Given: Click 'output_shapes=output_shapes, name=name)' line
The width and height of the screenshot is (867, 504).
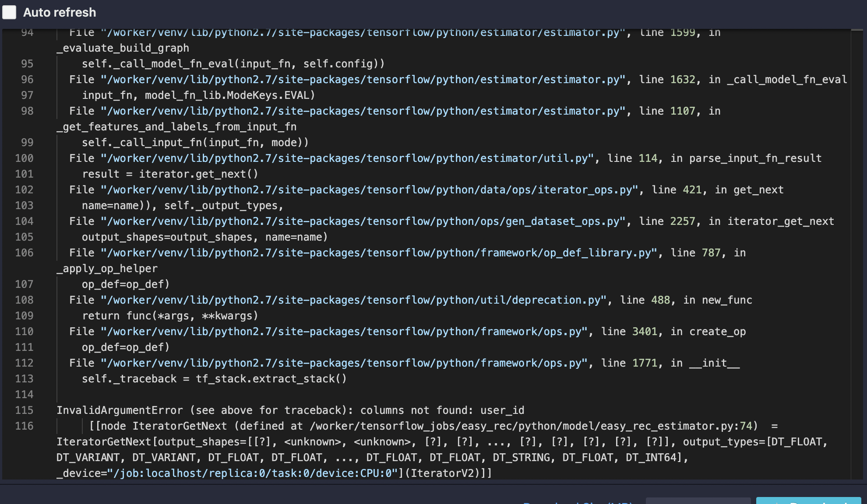Looking at the screenshot, I should [x=204, y=237].
